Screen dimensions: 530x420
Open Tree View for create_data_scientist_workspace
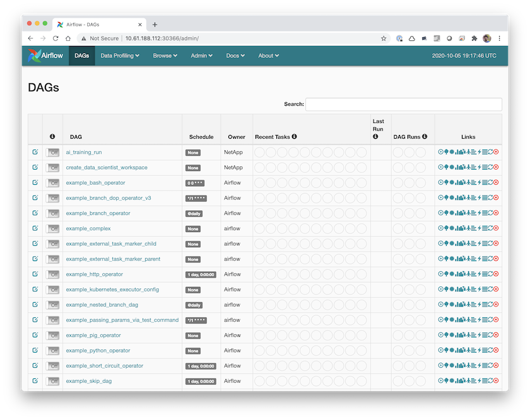click(x=446, y=168)
